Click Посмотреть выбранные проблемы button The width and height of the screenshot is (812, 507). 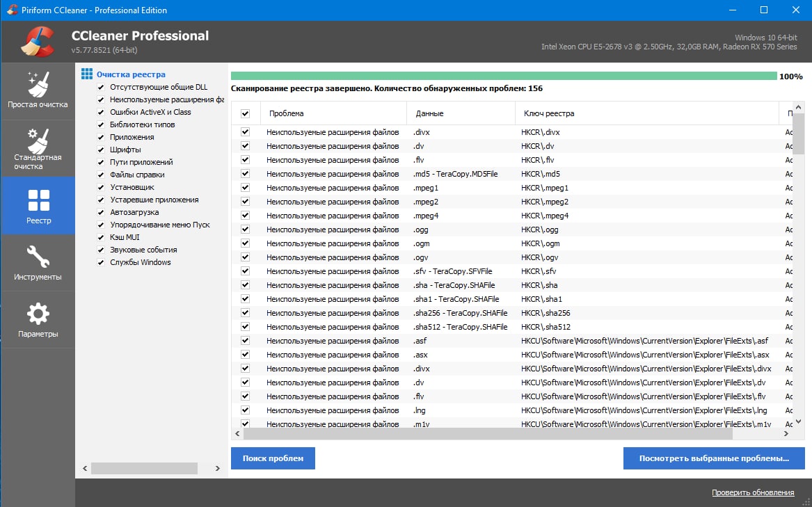714,458
